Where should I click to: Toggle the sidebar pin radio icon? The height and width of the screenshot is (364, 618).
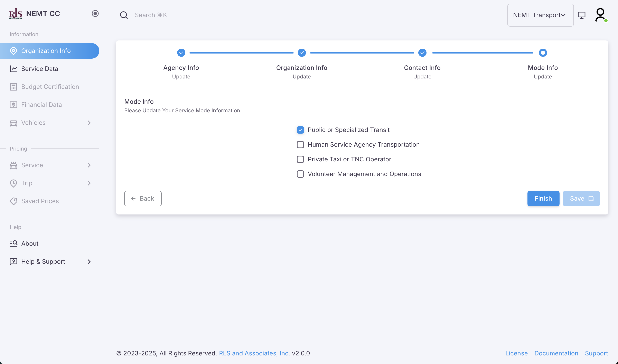click(95, 13)
